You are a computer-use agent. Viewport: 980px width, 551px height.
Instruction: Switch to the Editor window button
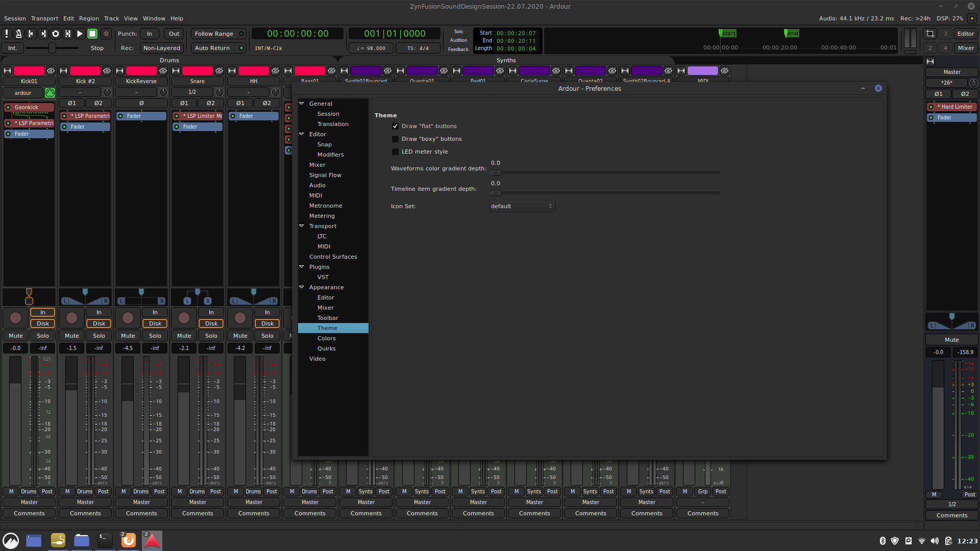pos(965,34)
